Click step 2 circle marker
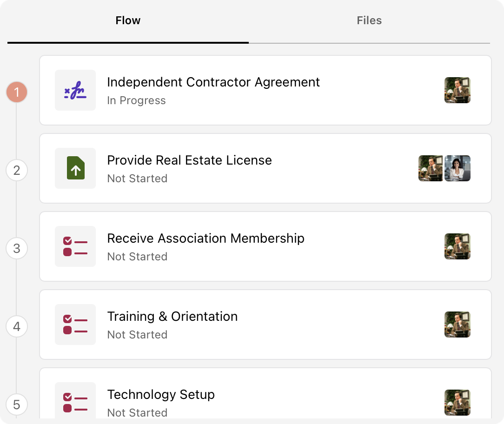This screenshot has width=504, height=424. [17, 170]
